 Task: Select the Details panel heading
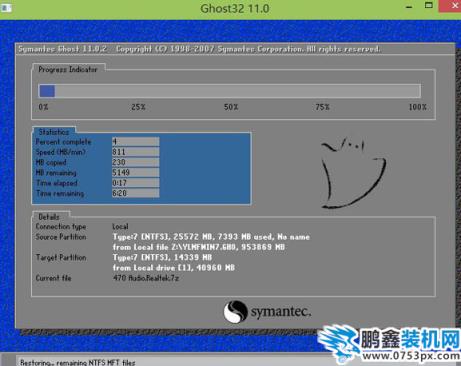point(49,217)
